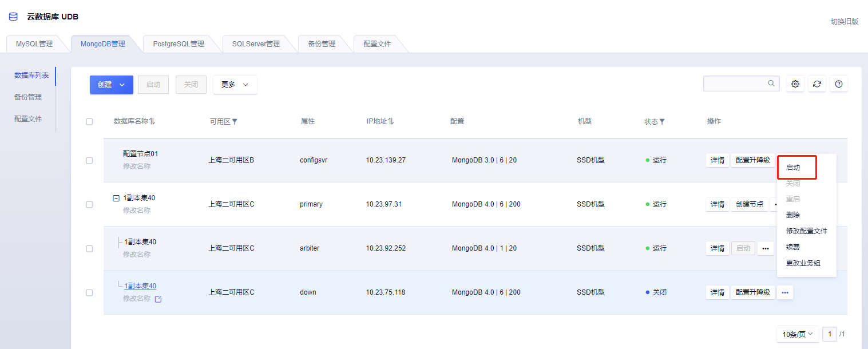Check the checkbox for 配置节点01
Image resolution: width=868 pixels, height=349 pixels.
pos(89,161)
